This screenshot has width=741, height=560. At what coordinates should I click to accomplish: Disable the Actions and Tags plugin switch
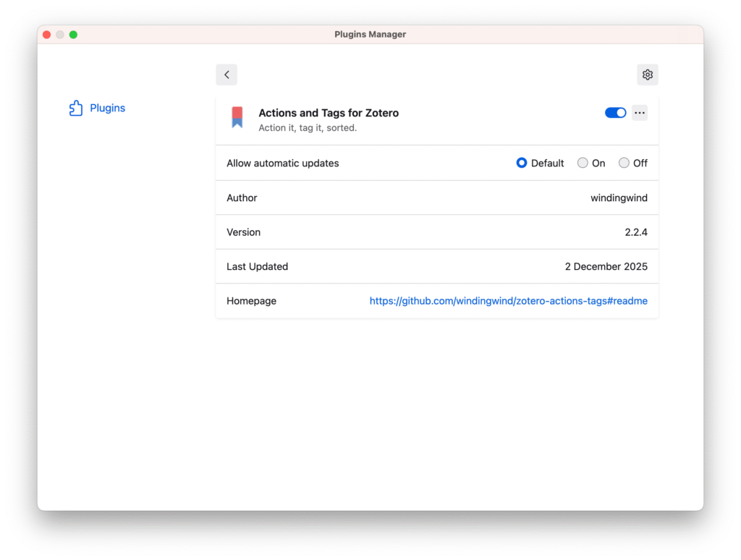(615, 113)
